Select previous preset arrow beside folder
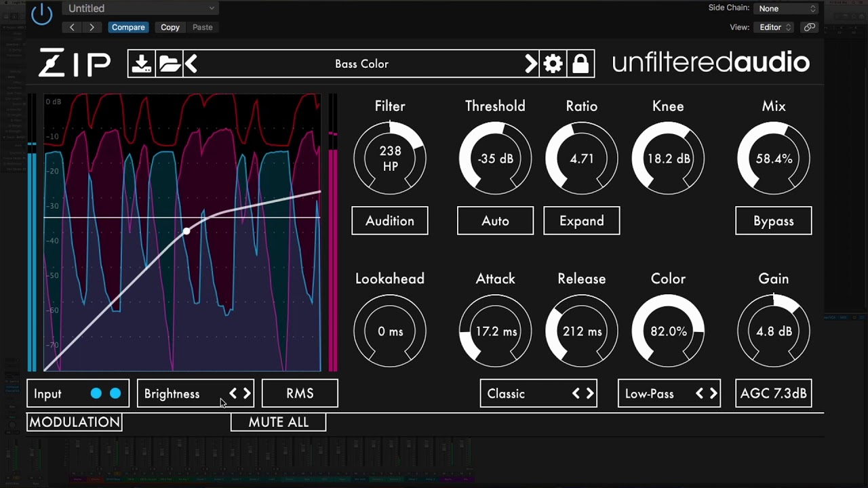The image size is (868, 488). pos(191,64)
